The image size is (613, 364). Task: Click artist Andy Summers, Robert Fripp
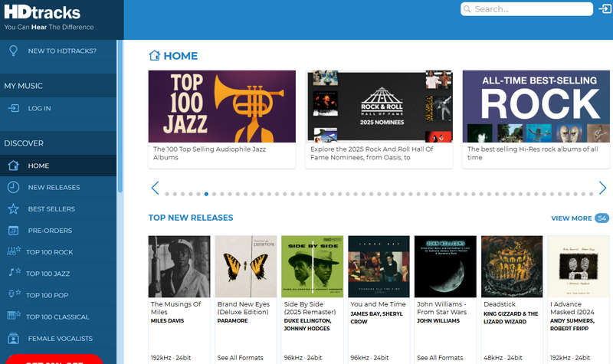(x=572, y=324)
